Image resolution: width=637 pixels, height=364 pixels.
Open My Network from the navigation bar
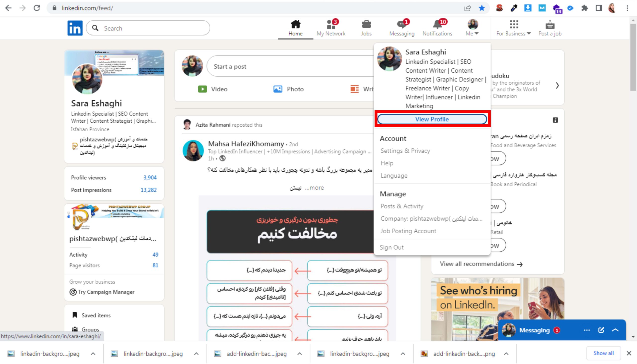coord(331,27)
